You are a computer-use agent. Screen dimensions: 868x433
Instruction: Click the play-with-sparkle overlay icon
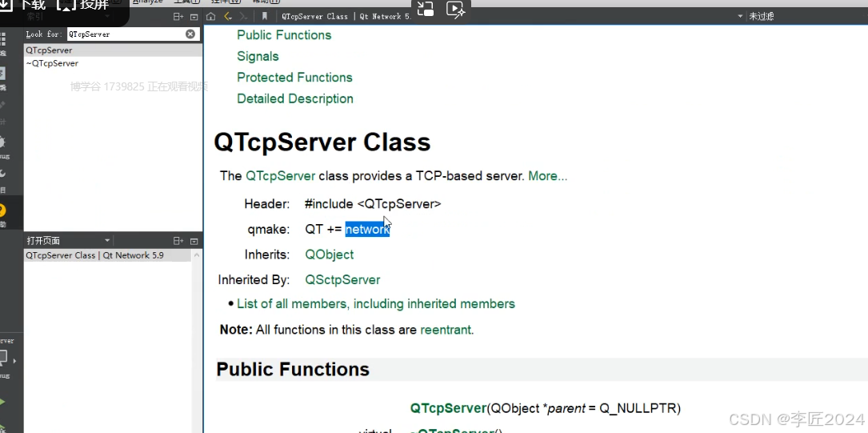[x=455, y=8]
